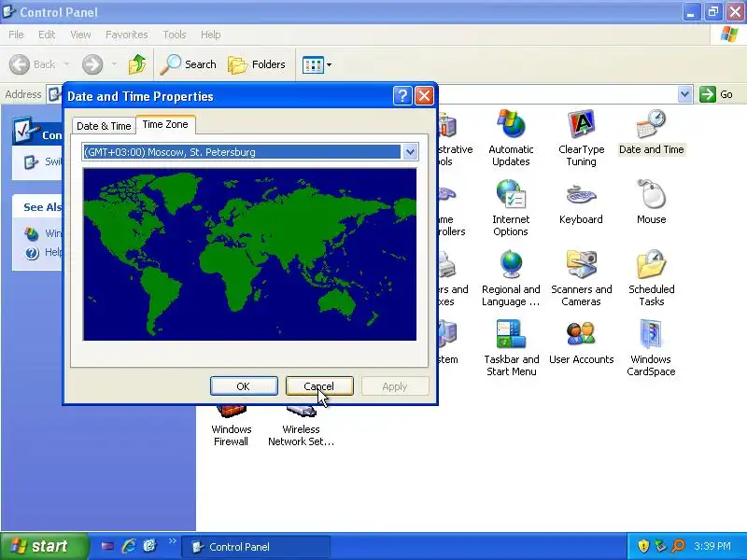The height and width of the screenshot is (560, 747).
Task: Click the network tray icon beside shield
Action: pos(660,546)
